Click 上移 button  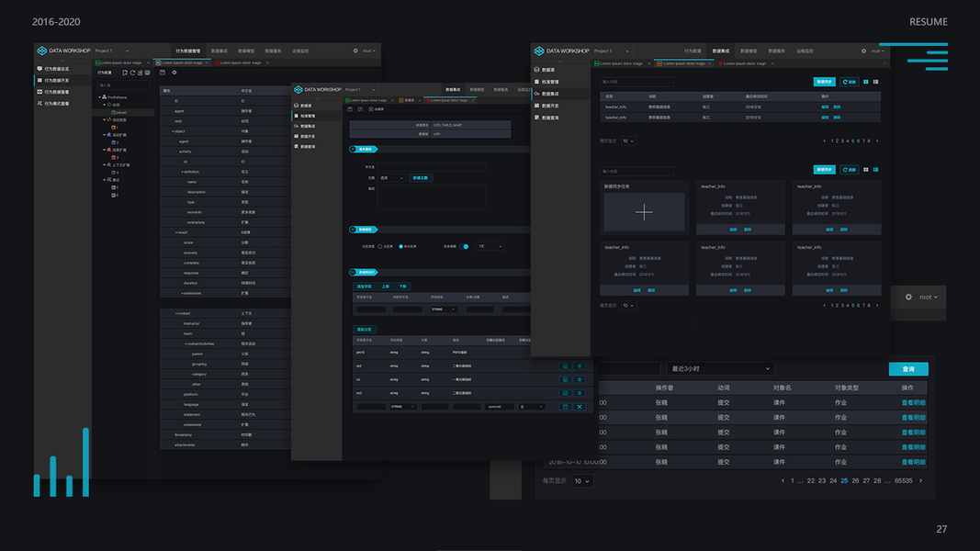(385, 287)
